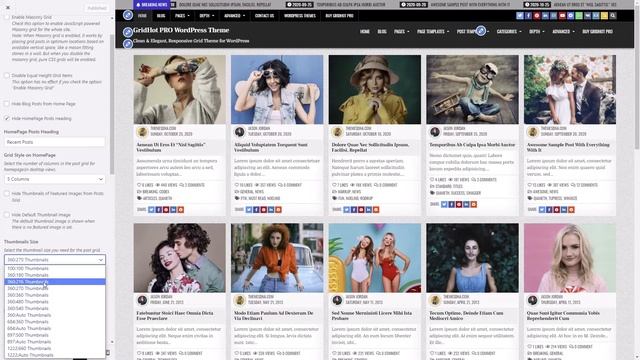The image size is (640, 360).
Task: Choose 1222:690 Thumbnails option
Action: [x=55, y=349]
